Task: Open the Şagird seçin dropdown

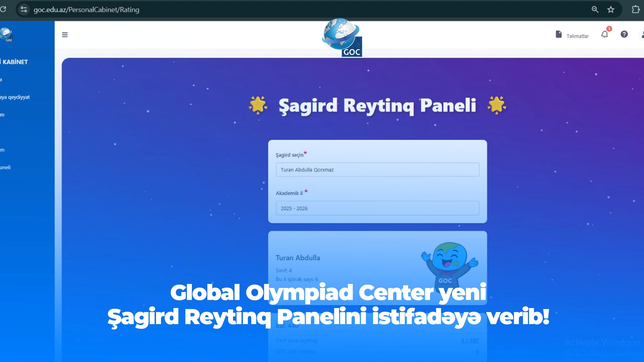Action: pyautogui.click(x=377, y=170)
